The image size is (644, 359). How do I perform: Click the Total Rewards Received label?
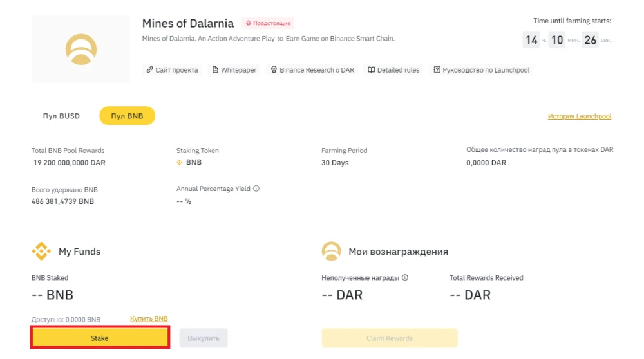click(486, 278)
